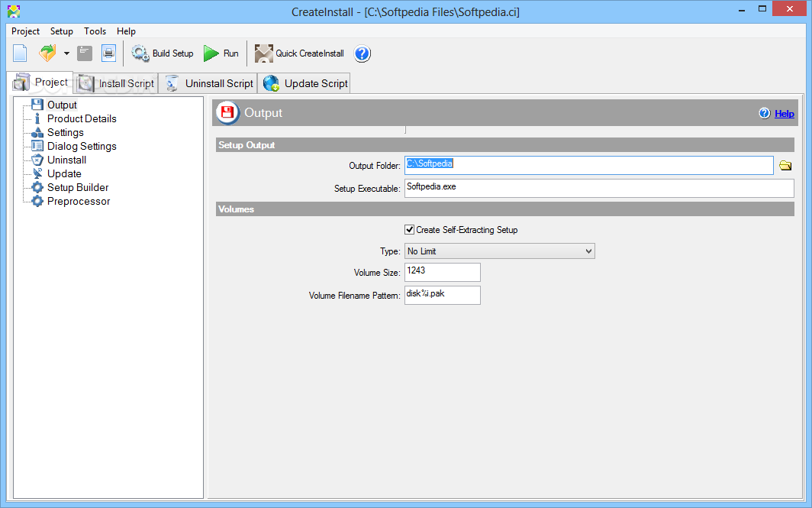
Task: Switch to the Install Script tab
Action: [x=116, y=83]
